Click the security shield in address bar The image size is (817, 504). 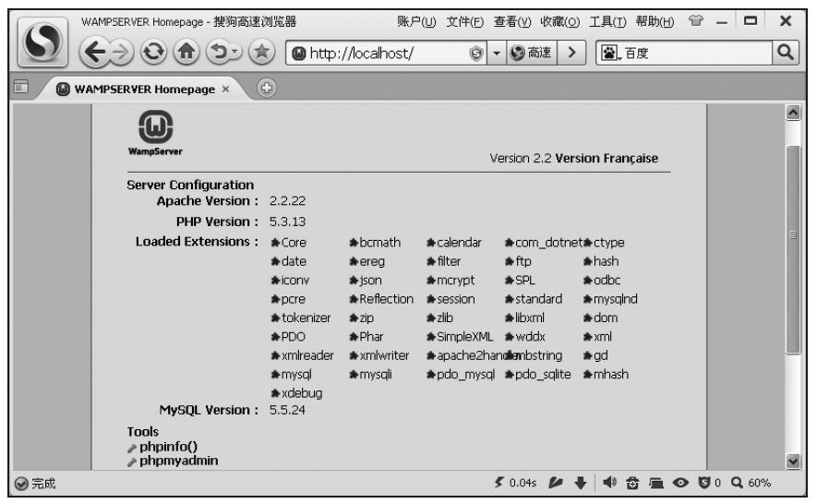[x=475, y=54]
